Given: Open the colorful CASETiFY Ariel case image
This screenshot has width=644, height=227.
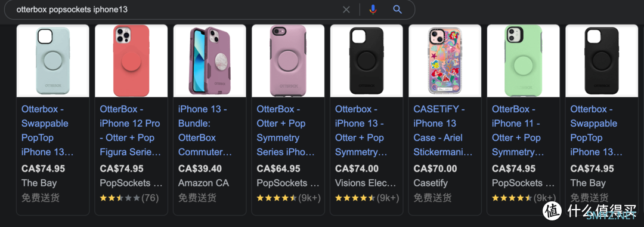Looking at the screenshot, I should 445,61.
